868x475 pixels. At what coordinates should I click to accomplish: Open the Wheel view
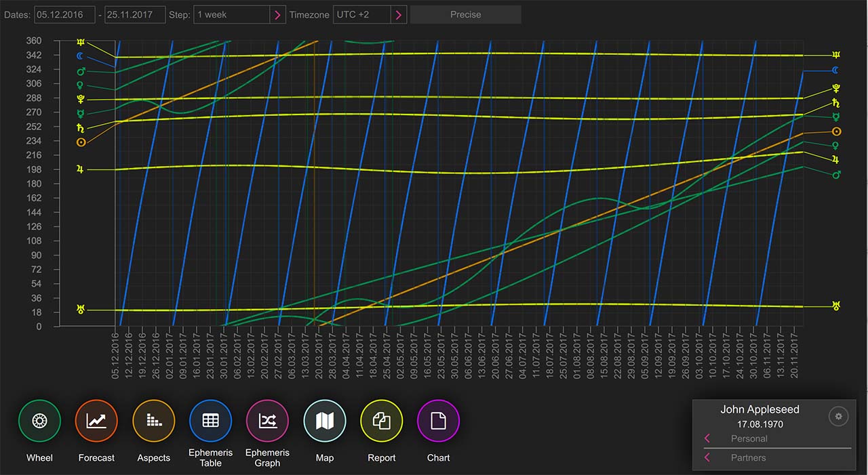coord(39,421)
